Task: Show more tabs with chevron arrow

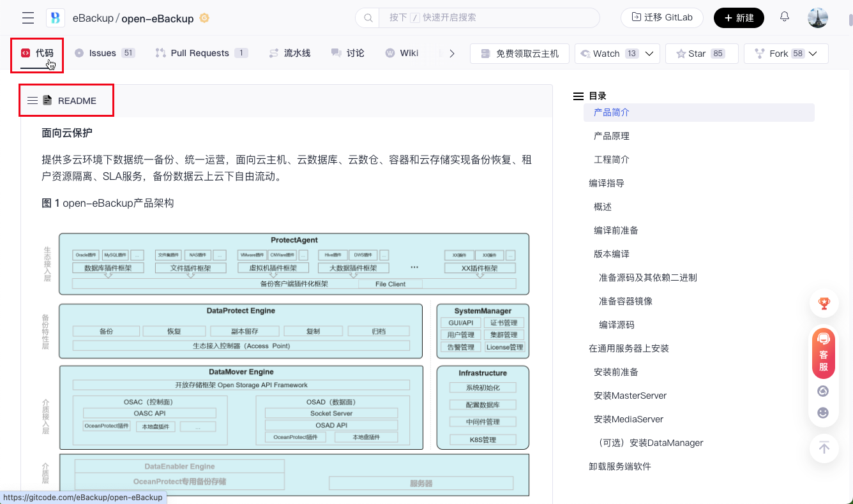Action: (x=452, y=54)
